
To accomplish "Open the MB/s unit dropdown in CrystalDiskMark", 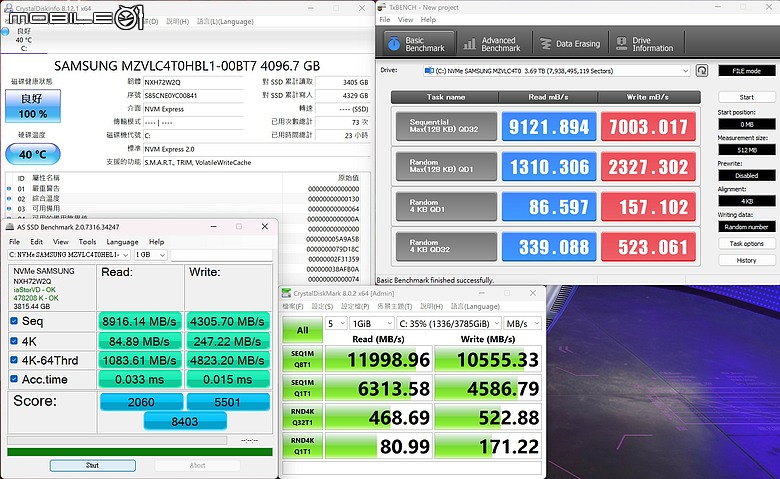I will click(522, 323).
